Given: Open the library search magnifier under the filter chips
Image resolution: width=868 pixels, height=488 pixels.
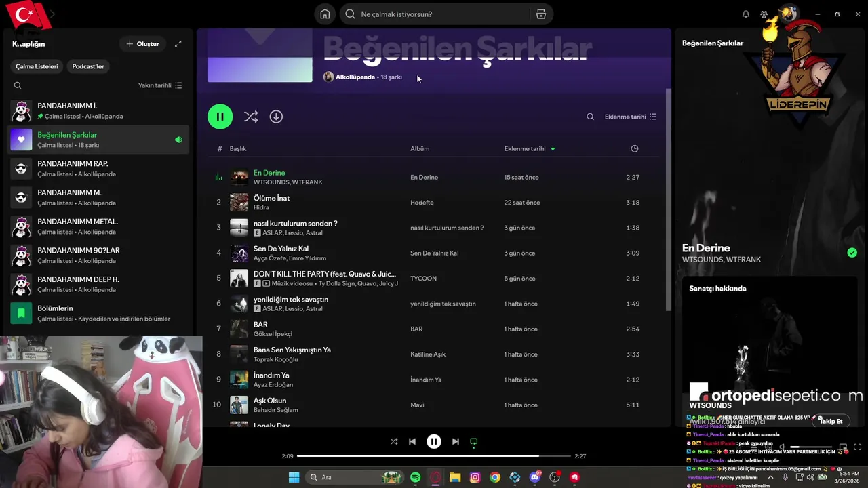Looking at the screenshot, I should tap(18, 85).
